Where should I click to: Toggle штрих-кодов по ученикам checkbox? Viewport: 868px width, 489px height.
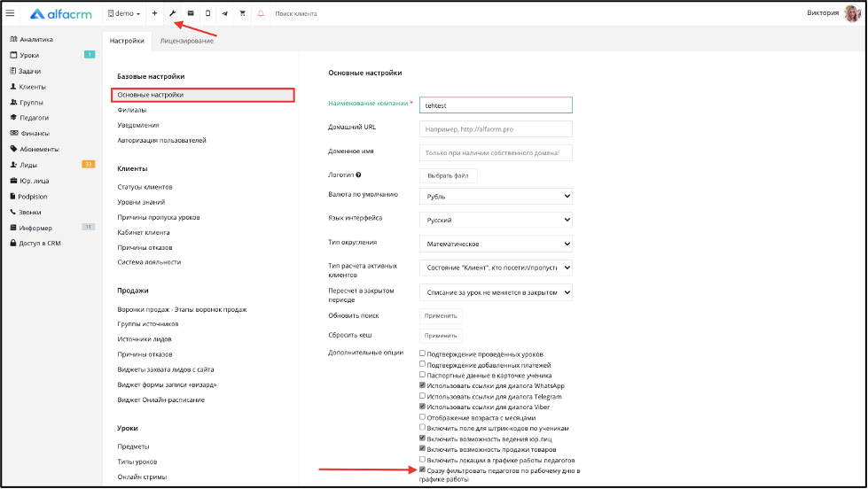coord(422,427)
